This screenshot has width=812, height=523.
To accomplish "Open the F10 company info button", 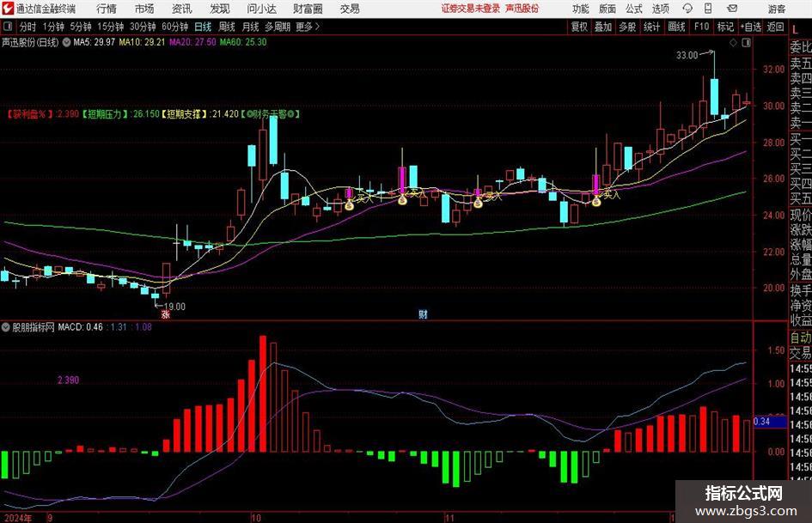I will point(701,27).
